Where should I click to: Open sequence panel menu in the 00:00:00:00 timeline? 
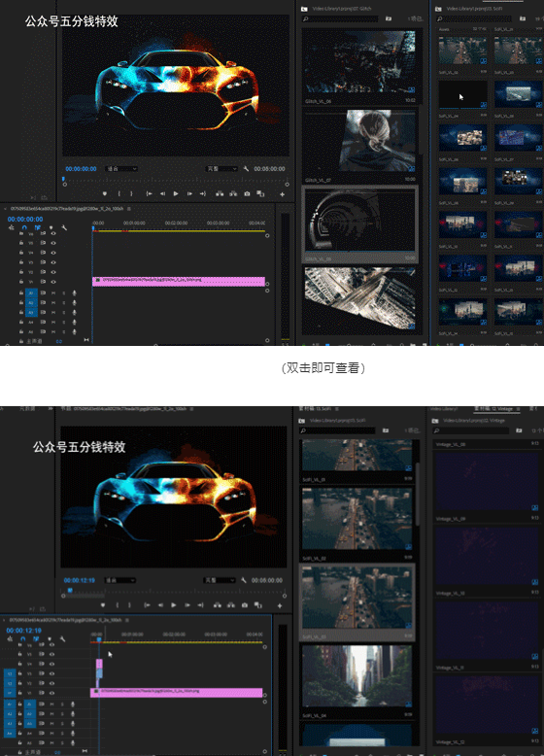(x=128, y=209)
